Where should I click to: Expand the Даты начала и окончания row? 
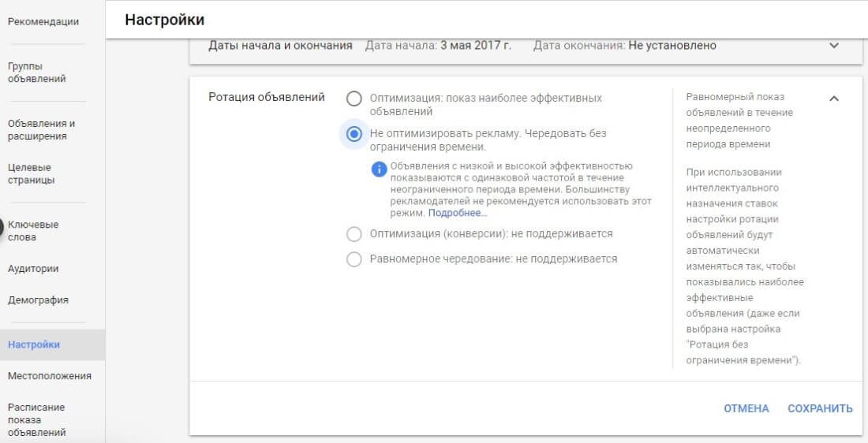coord(834,46)
